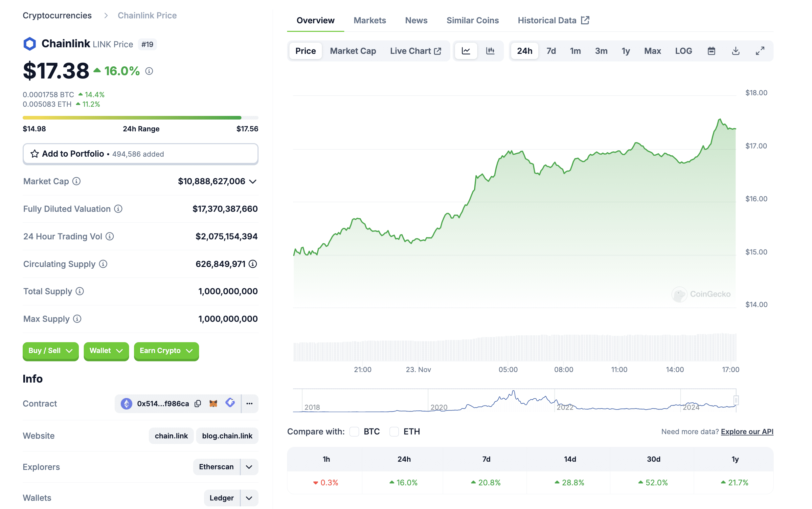
Task: Click the blue wallet icon in Contract row
Action: [x=230, y=403]
